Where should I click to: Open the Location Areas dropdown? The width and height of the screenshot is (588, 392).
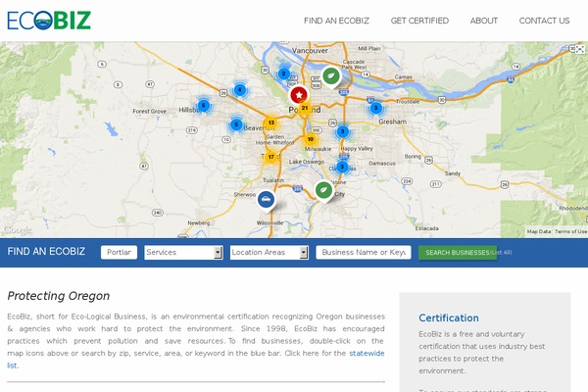269,253
